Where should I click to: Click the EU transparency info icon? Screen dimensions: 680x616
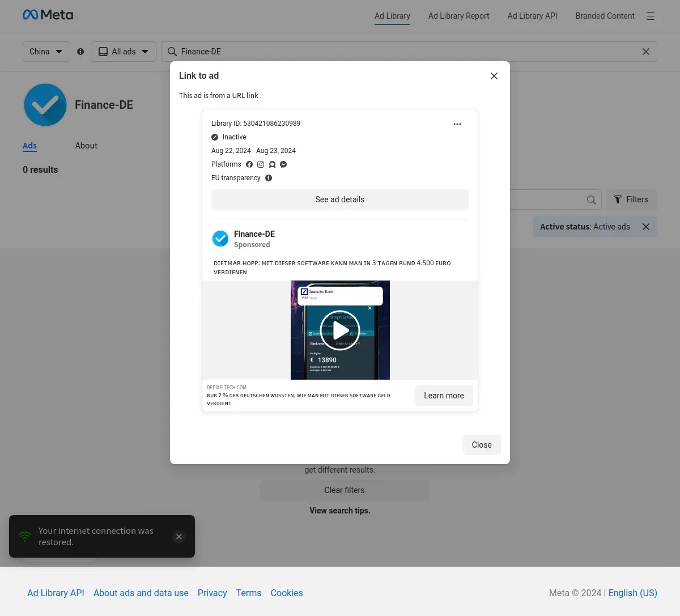point(269,178)
